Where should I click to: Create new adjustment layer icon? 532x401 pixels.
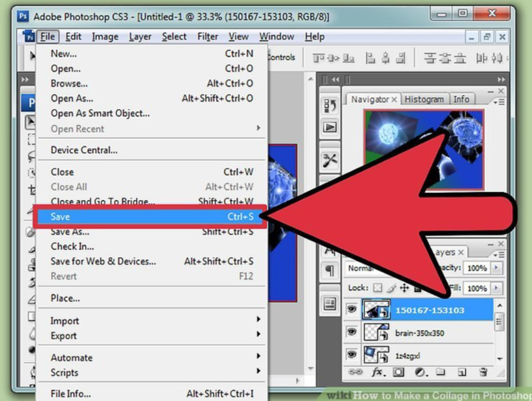[421, 372]
